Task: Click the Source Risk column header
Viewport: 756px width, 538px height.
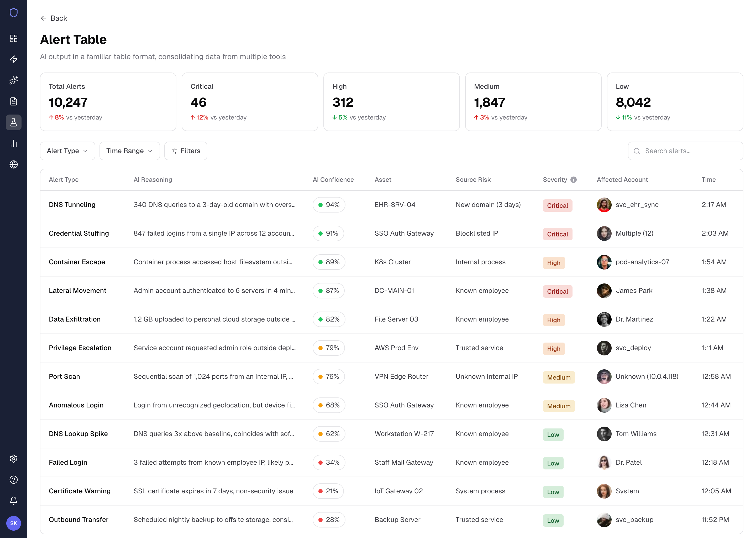Action: click(x=473, y=180)
